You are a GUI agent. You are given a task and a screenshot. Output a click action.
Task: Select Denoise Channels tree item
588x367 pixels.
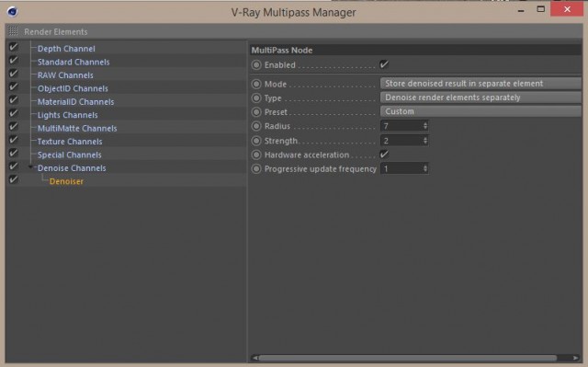click(x=72, y=168)
